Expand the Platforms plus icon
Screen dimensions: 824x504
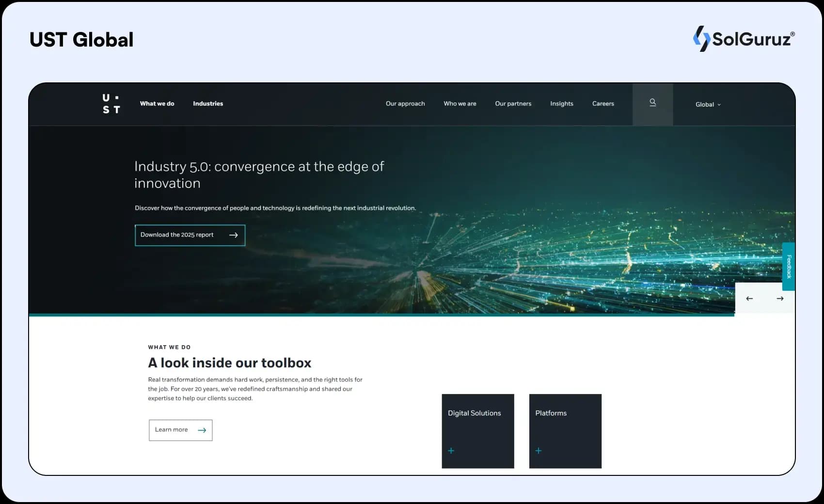pyautogui.click(x=539, y=451)
